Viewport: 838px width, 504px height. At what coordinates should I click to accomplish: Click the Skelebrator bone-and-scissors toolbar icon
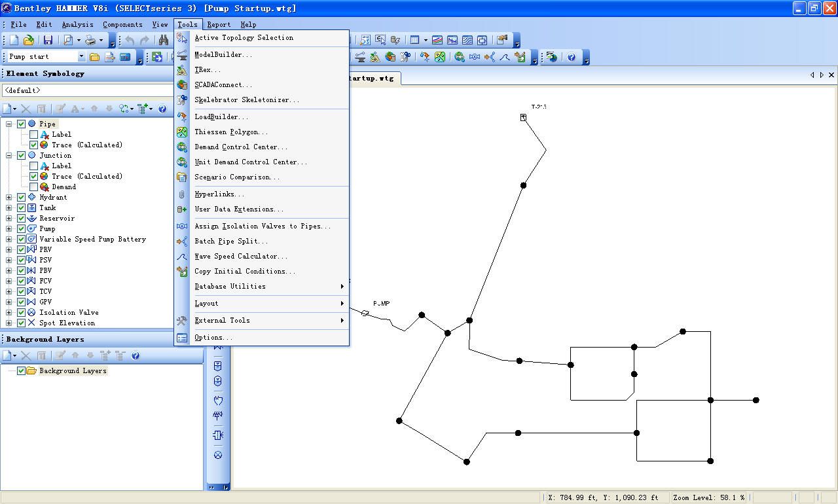point(405,57)
